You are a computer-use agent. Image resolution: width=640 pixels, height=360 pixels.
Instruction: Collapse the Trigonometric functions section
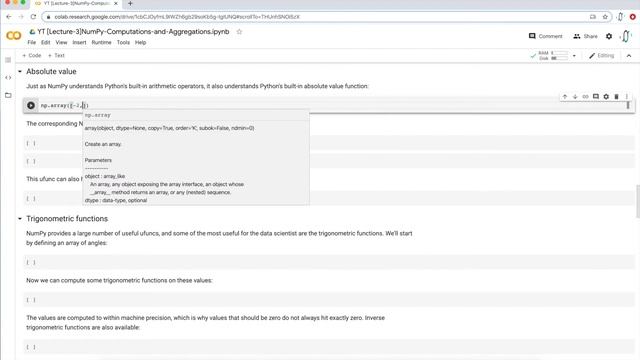pos(20,219)
